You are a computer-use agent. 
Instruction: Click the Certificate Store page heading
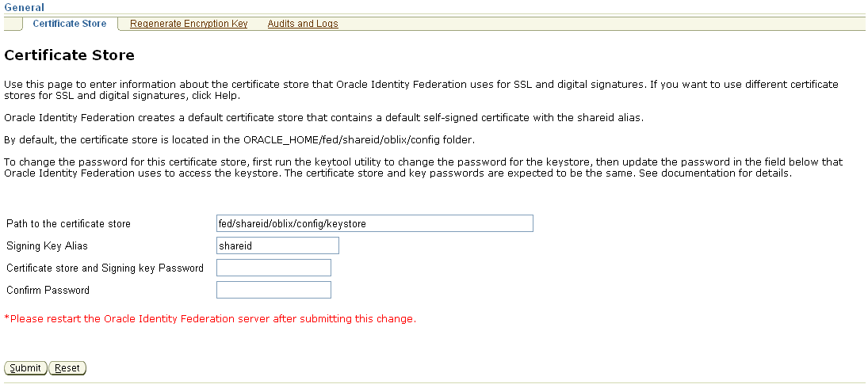[69, 55]
